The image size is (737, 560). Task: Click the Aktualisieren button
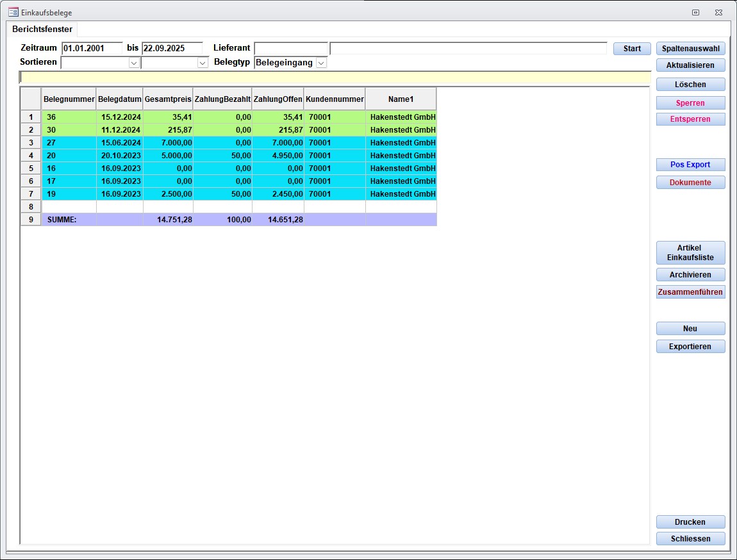click(690, 65)
